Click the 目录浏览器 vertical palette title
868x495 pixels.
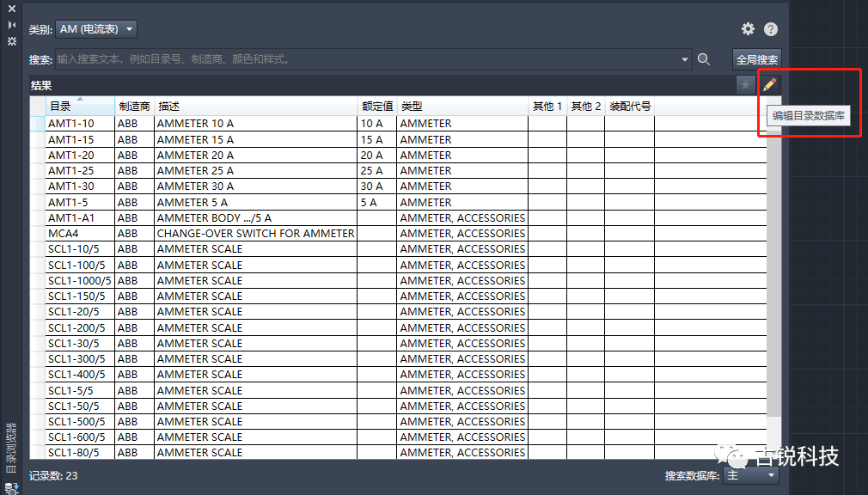tap(11, 448)
